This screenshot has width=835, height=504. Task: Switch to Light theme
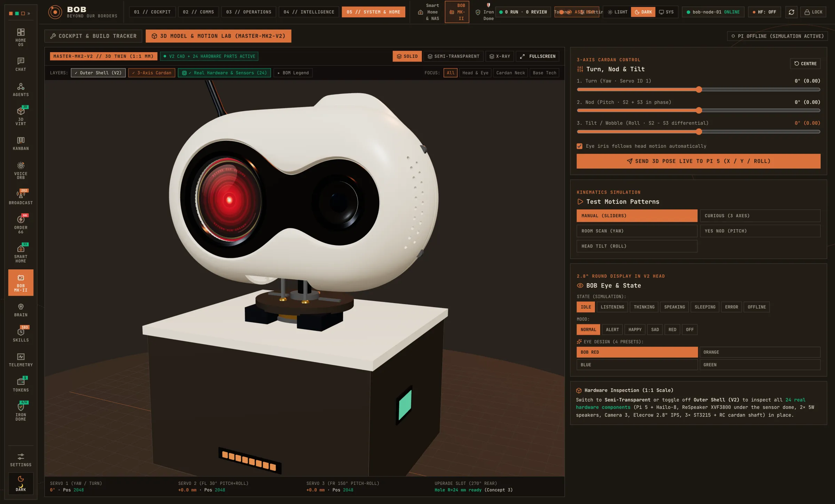(x=618, y=12)
